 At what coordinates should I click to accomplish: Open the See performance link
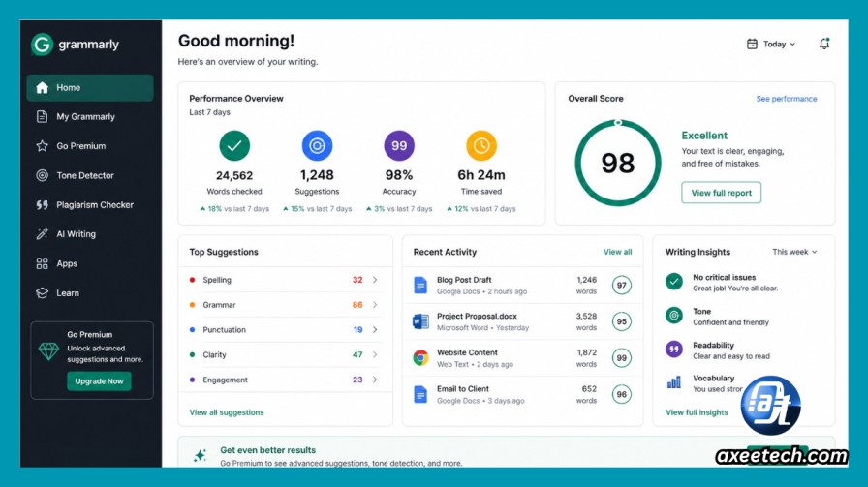point(786,99)
